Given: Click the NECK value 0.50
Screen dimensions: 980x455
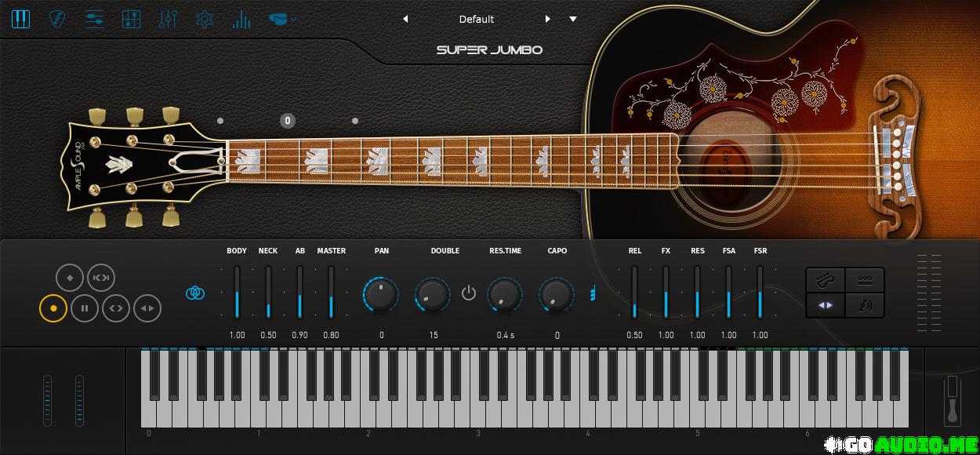Looking at the screenshot, I should tap(268, 335).
